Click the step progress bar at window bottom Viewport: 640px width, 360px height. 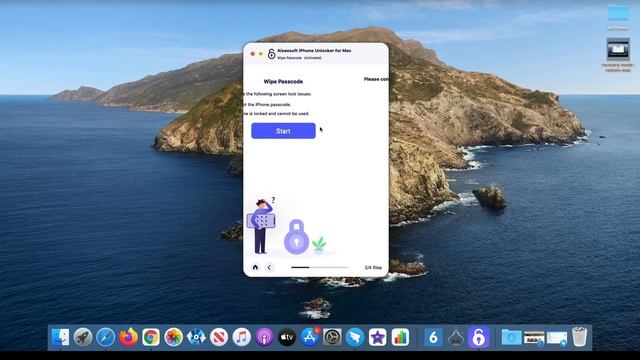pos(320,267)
